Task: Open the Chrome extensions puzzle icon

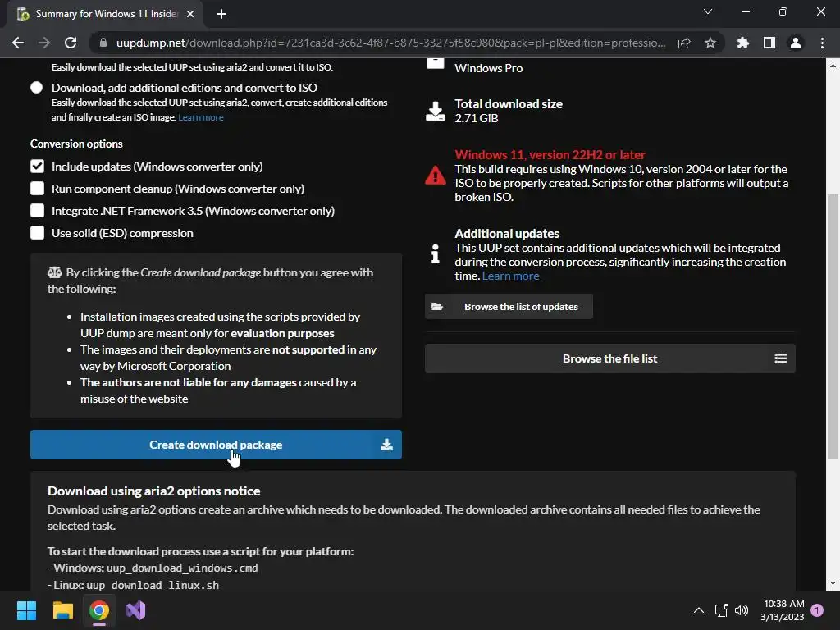Action: coord(742,43)
